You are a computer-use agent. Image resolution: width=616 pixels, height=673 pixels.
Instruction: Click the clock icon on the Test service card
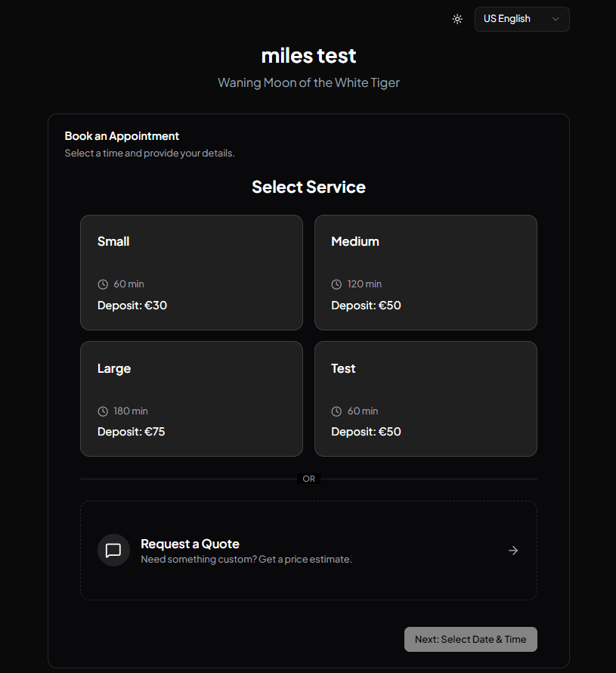[x=336, y=411]
